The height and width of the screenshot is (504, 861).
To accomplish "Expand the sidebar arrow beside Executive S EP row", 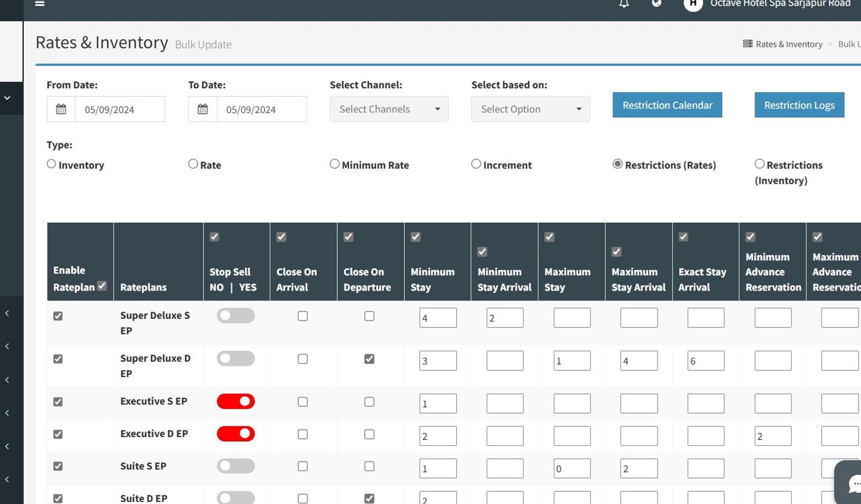I will click(x=7, y=380).
